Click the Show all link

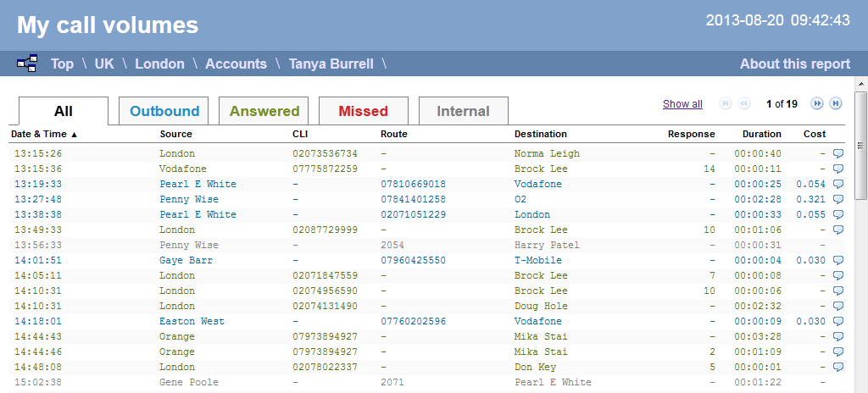(x=682, y=104)
